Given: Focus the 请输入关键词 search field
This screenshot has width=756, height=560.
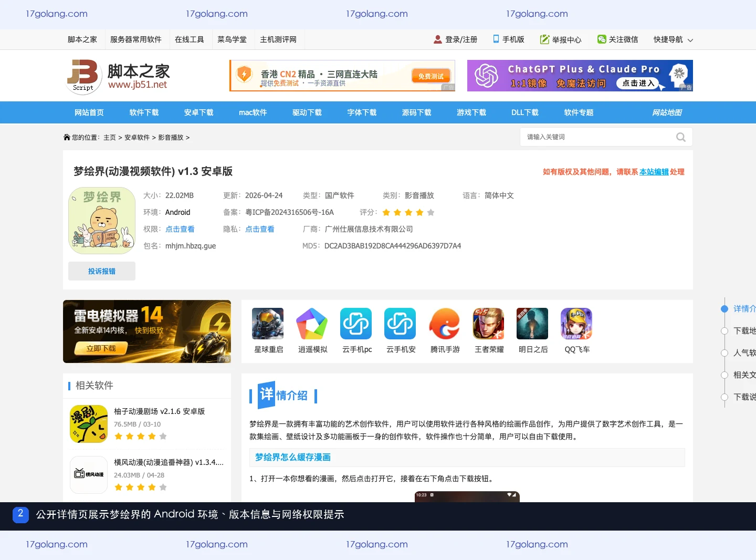Looking at the screenshot, I should (598, 137).
